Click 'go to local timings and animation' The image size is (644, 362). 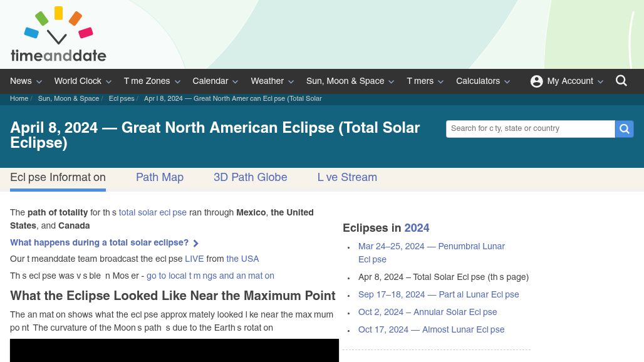pyautogui.click(x=210, y=276)
